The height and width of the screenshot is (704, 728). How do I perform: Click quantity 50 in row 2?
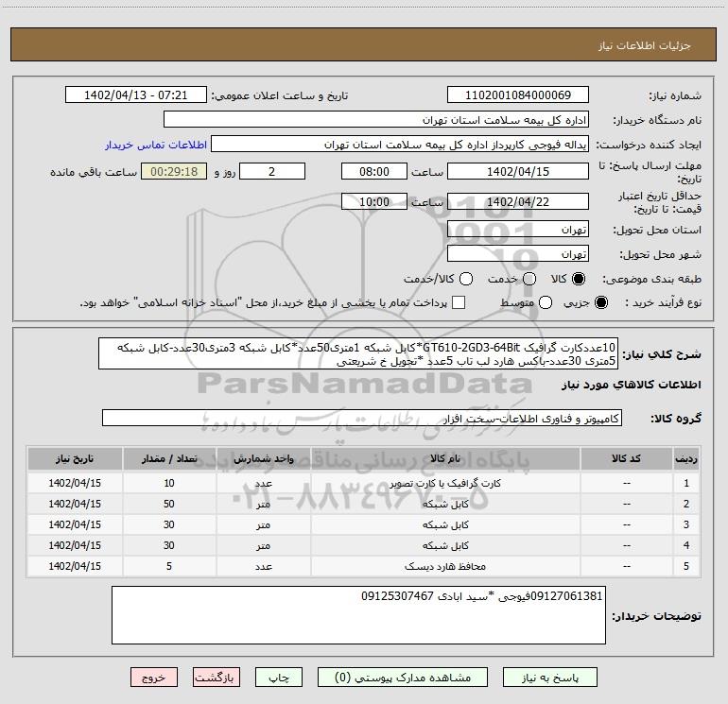click(x=169, y=504)
